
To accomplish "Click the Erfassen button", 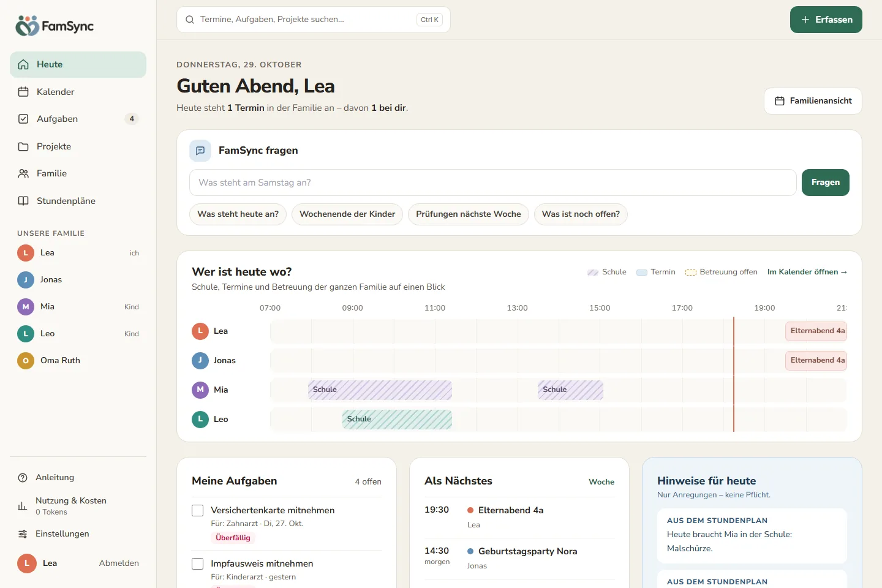I will [826, 20].
